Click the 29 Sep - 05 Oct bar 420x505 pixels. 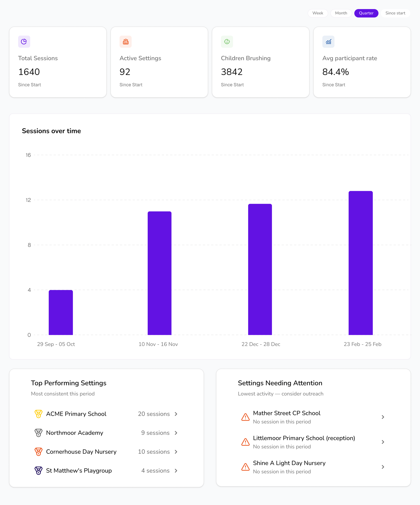click(61, 312)
